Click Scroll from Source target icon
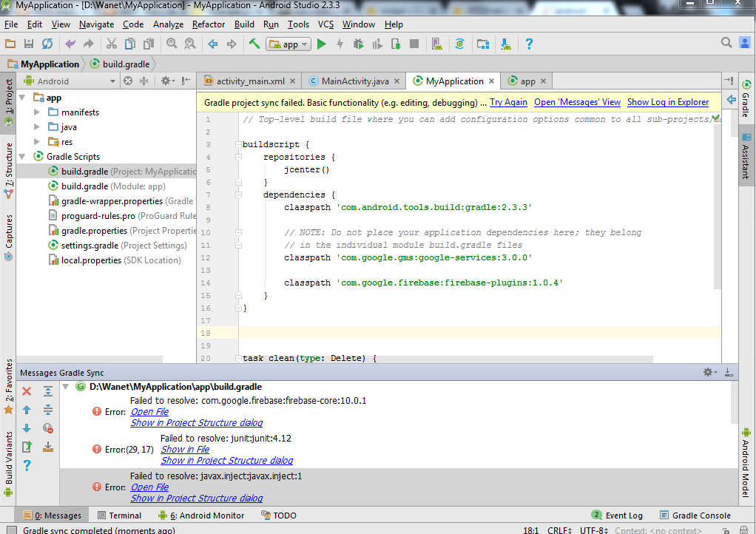756x534 pixels. [128, 81]
